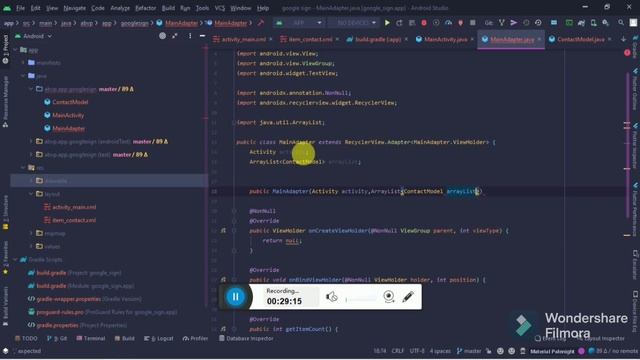
Task: Open the magnifier Search Everywhere icon
Action: [621, 23]
